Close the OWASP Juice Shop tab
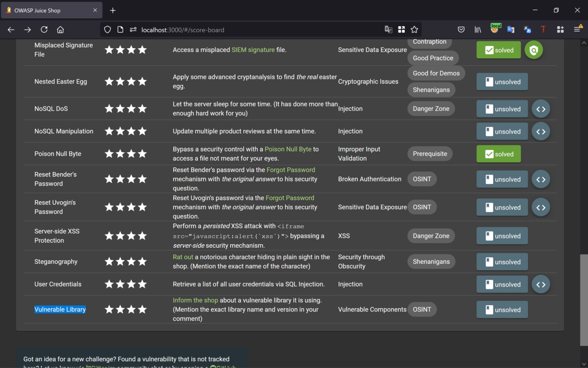 point(96,10)
